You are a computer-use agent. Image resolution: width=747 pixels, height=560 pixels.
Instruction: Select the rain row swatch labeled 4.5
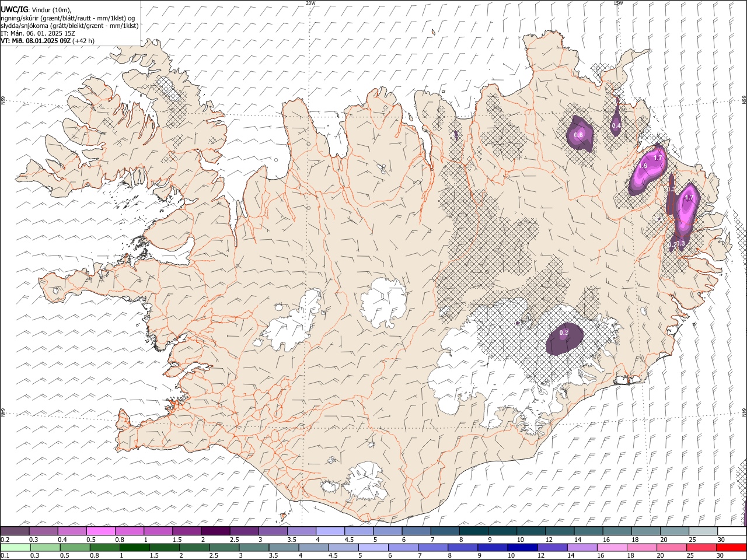[343, 547]
